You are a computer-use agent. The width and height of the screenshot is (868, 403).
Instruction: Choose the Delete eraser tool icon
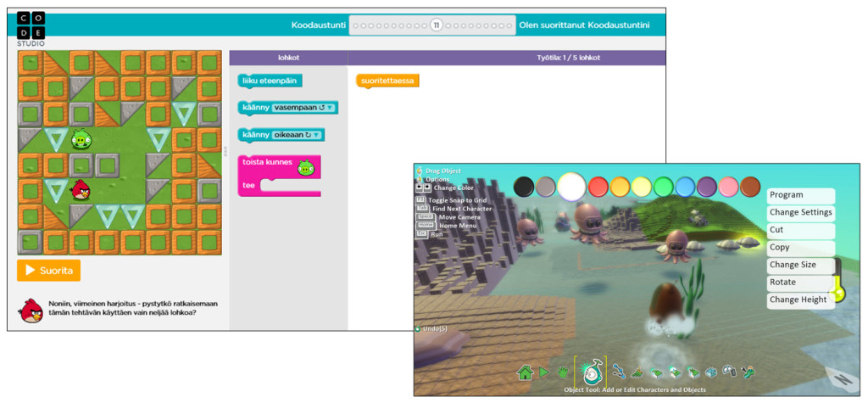click(x=731, y=372)
